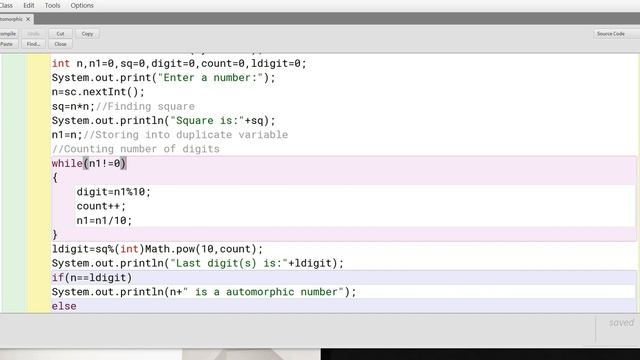The height and width of the screenshot is (360, 640).
Task: Click the '//Counting number of digits' comment
Action: pos(136,149)
